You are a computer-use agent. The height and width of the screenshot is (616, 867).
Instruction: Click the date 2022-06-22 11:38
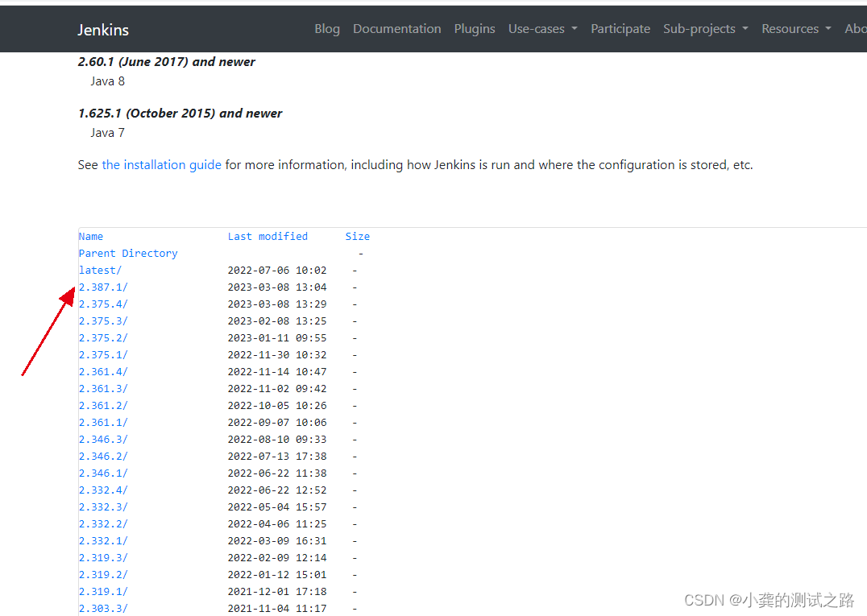coord(277,473)
